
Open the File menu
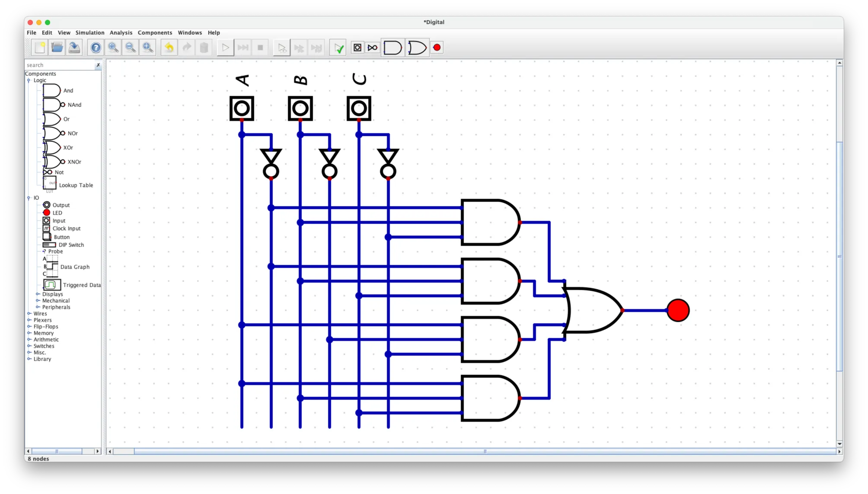pyautogui.click(x=32, y=33)
